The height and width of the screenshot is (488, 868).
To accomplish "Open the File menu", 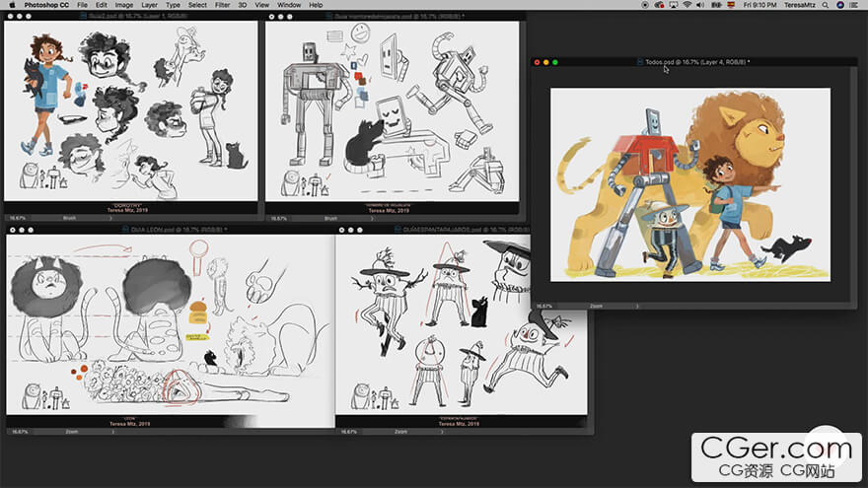I will (x=83, y=5).
